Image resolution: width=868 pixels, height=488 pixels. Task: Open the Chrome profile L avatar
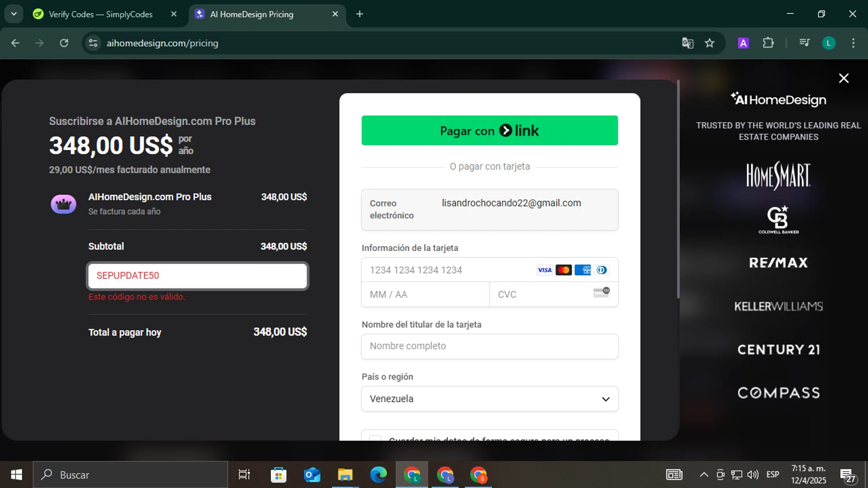pos(829,43)
